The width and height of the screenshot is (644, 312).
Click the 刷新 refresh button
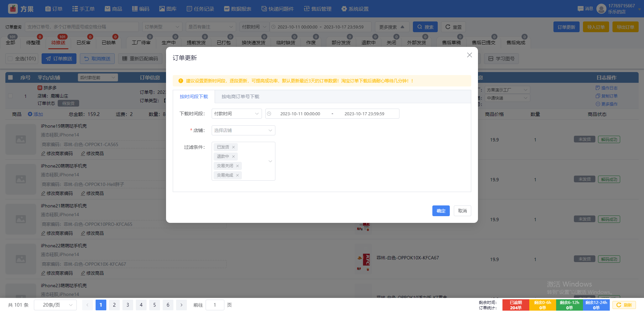click(x=624, y=305)
